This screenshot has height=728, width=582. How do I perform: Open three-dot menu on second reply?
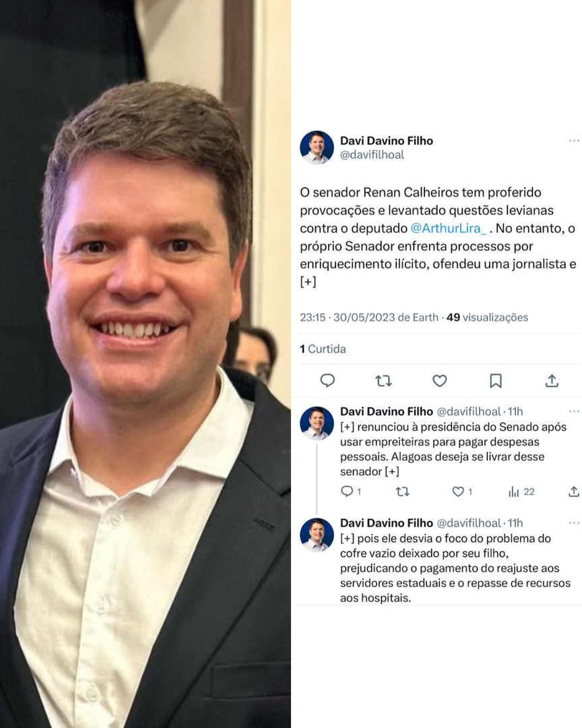(x=574, y=523)
